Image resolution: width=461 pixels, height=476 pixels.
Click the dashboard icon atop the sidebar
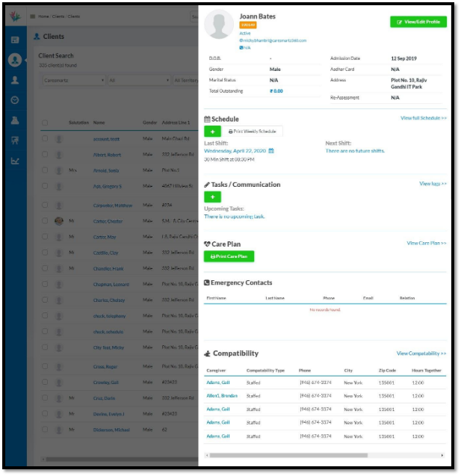coord(15,40)
